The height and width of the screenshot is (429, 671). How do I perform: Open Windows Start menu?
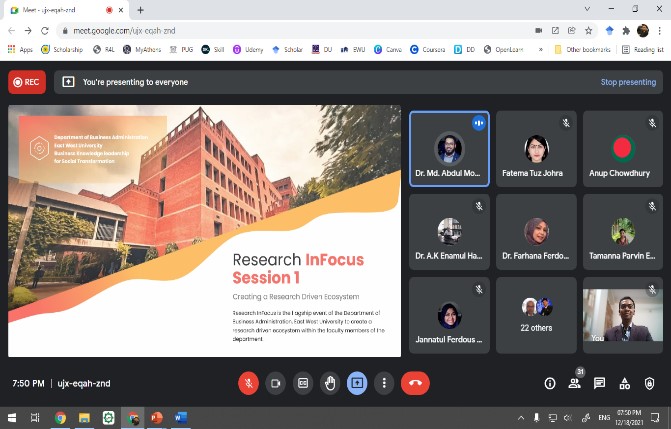pos(12,417)
